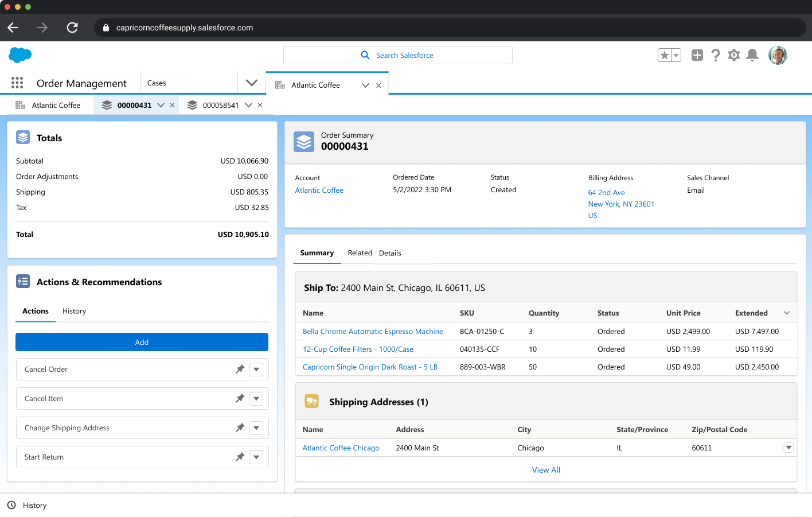The image size is (812, 517).
Task: Switch to the Related tab
Action: point(360,253)
